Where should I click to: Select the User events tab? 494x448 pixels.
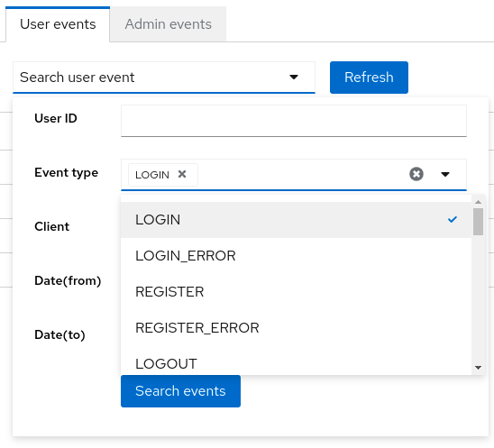click(x=58, y=24)
